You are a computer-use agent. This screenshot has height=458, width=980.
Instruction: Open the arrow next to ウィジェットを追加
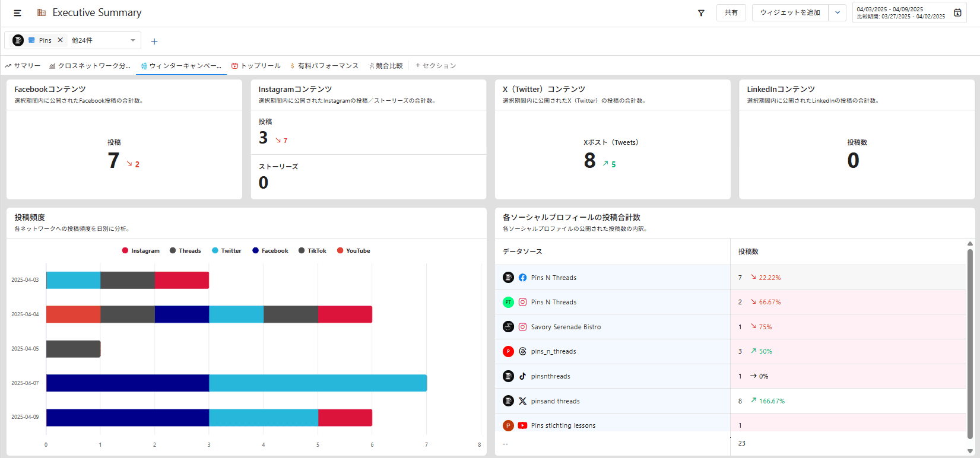pos(838,12)
